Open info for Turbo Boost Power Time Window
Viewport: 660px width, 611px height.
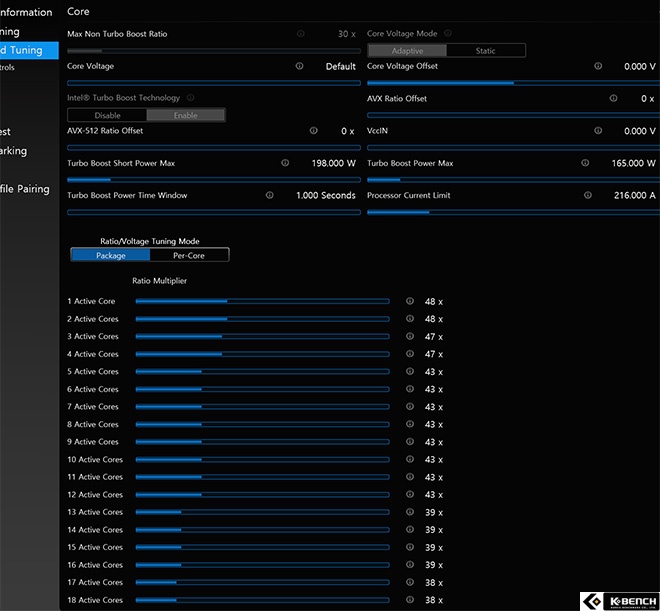(x=269, y=195)
